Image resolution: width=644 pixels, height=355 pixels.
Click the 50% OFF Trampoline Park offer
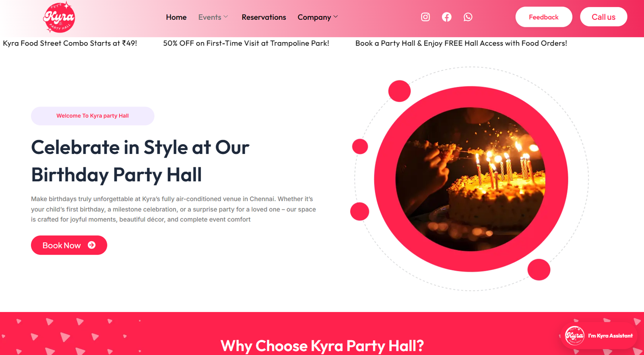[x=246, y=43]
